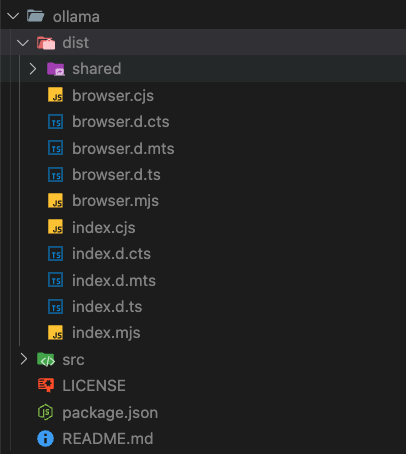Image resolution: width=406 pixels, height=454 pixels.
Task: Click the TS icon of index.d.cts
Action: [x=55, y=254]
